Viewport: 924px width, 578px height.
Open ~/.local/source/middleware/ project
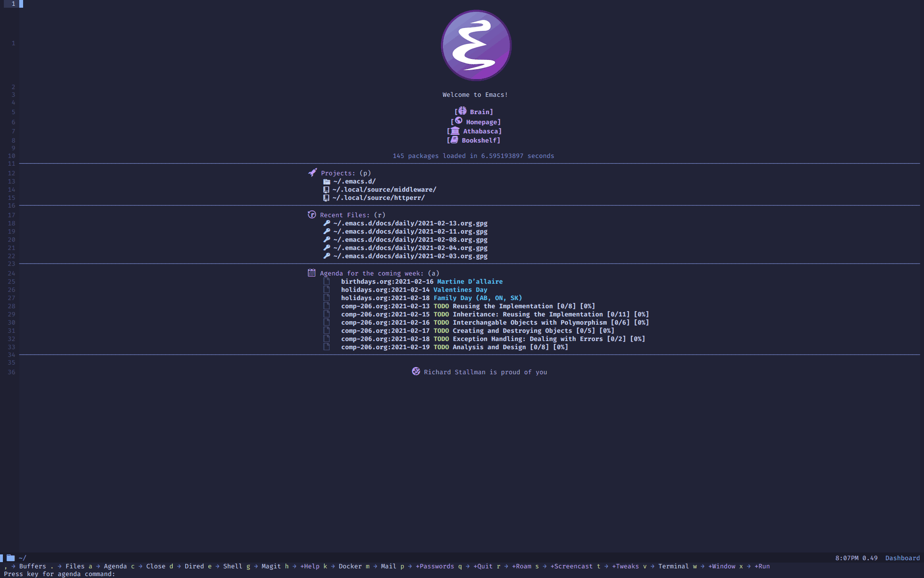point(385,189)
